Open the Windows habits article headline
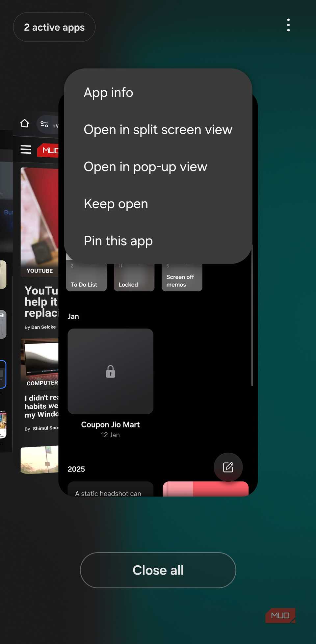 click(41, 406)
